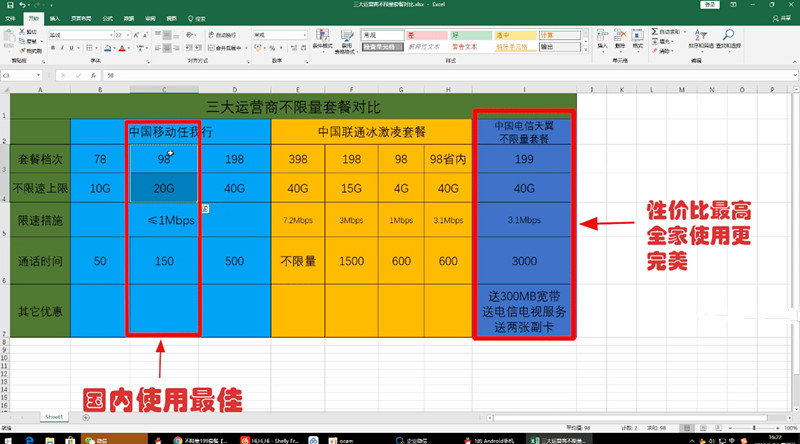
Task: Save the workbook from the quick access toolbar
Action: coord(10,5)
